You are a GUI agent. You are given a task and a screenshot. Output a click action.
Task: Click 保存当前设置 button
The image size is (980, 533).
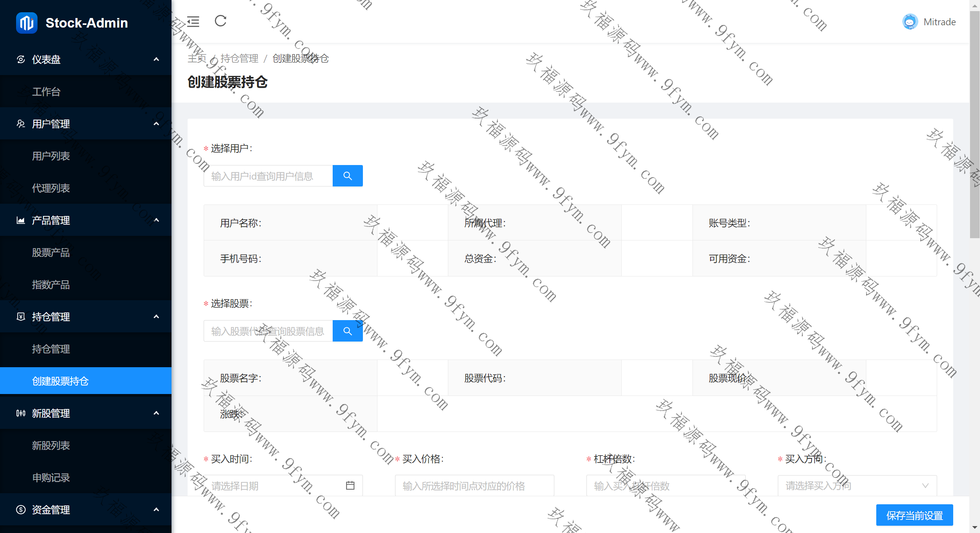914,515
